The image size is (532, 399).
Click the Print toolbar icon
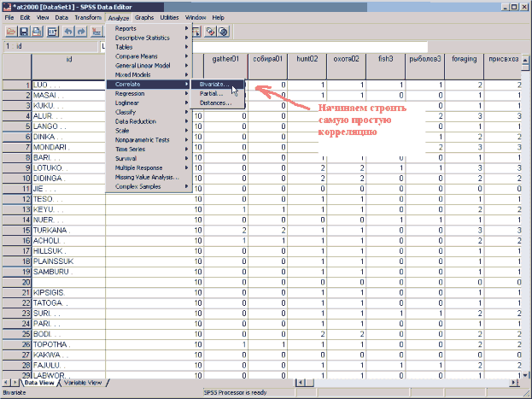tap(38, 31)
